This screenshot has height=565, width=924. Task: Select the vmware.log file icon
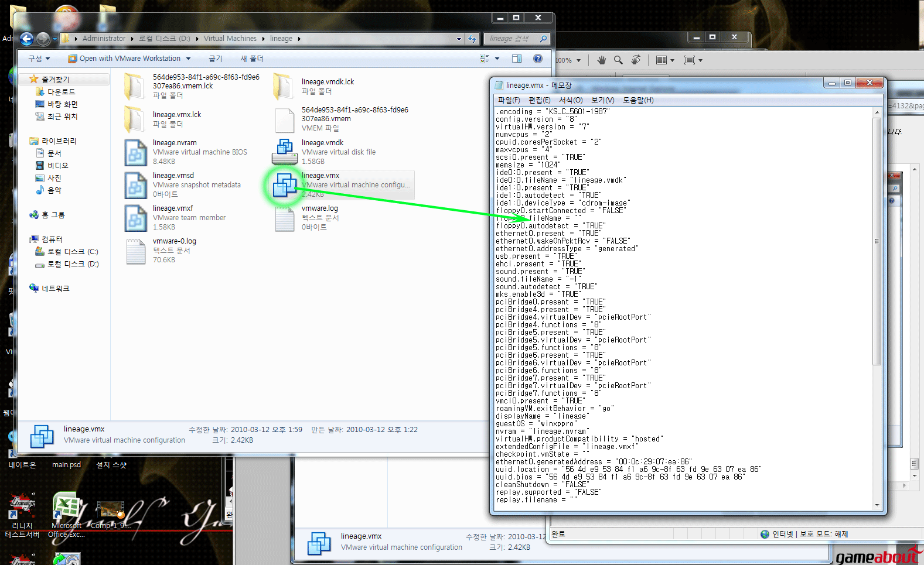(285, 218)
